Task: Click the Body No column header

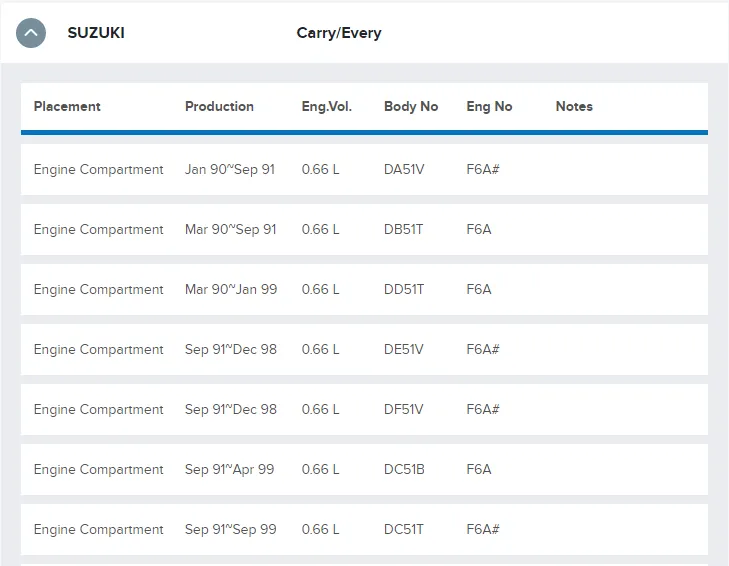Action: 411,106
